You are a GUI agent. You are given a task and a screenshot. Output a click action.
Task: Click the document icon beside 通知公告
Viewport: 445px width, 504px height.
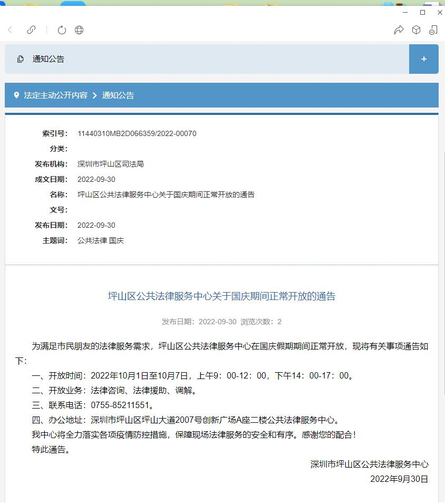click(x=20, y=59)
